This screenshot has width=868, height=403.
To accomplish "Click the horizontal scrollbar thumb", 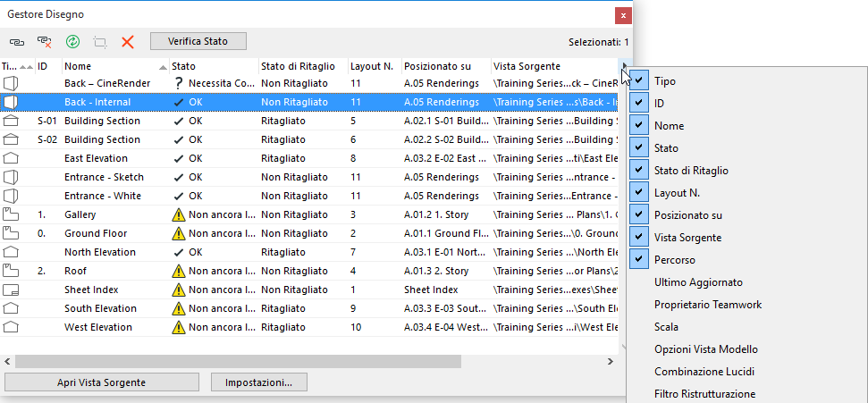I will tap(238, 362).
